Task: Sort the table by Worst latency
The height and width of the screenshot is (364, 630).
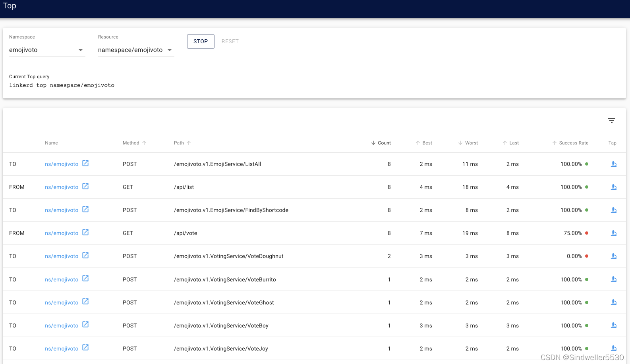Action: pos(471,143)
